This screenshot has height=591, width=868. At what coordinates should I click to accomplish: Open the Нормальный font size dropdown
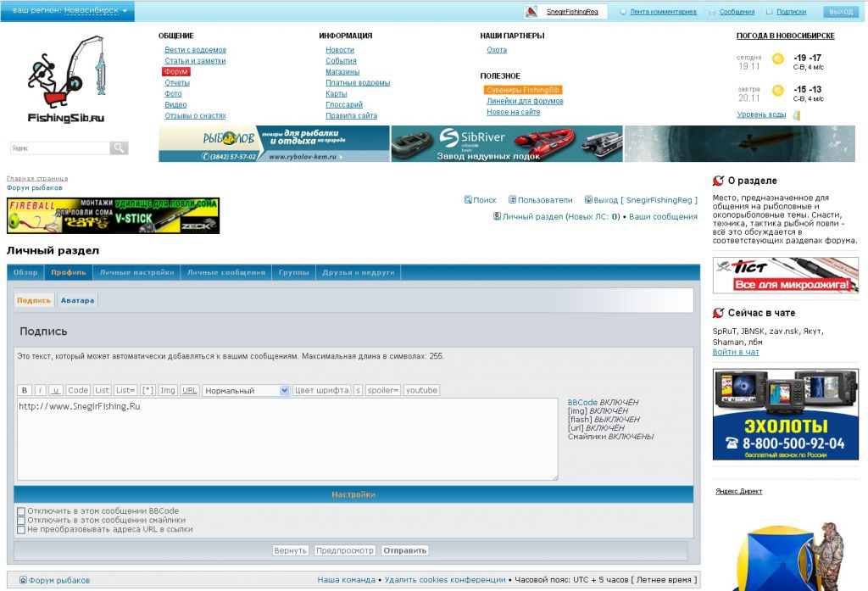pyautogui.click(x=246, y=391)
